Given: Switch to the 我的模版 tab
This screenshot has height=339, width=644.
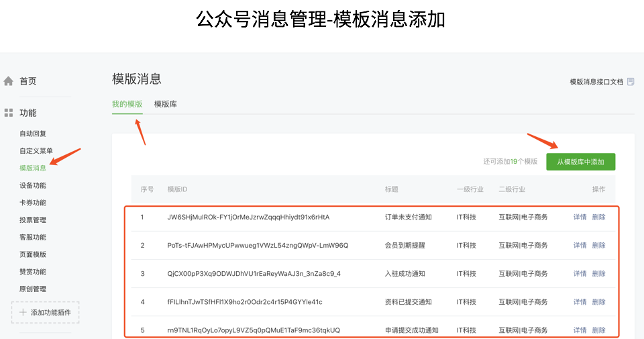Looking at the screenshot, I should tap(127, 104).
